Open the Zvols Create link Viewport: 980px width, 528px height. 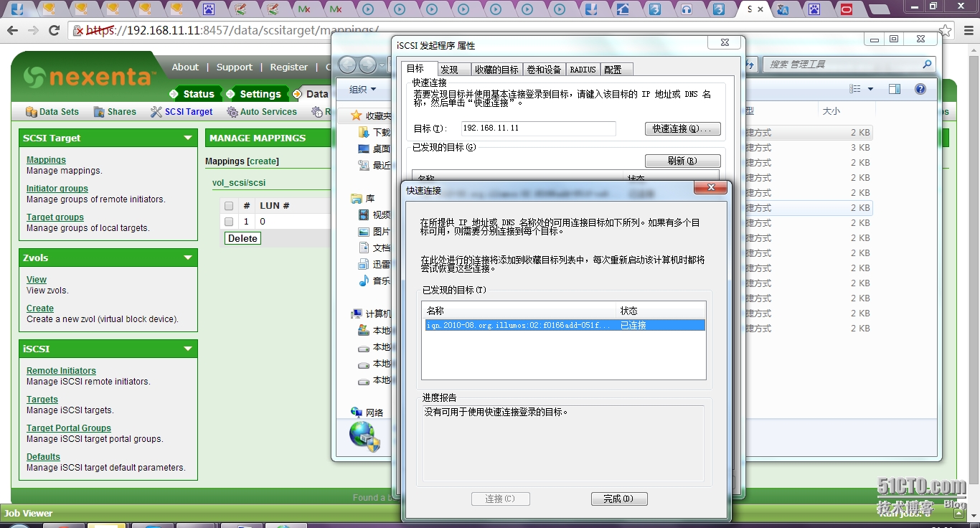pyautogui.click(x=40, y=308)
